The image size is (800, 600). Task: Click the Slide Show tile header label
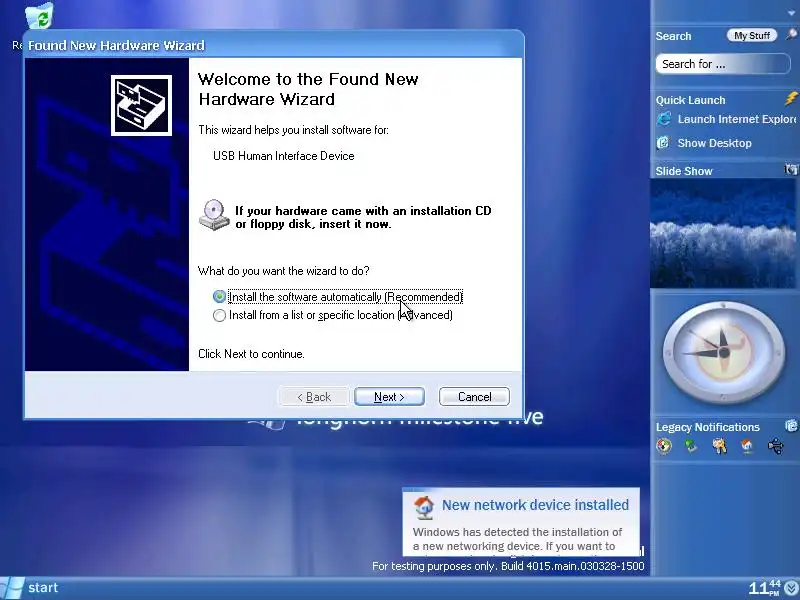684,171
